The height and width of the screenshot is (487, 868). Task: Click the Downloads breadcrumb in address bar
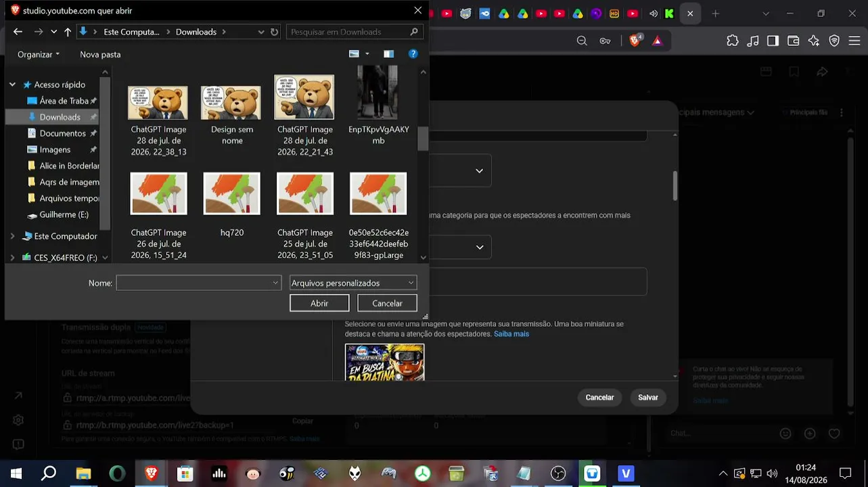click(196, 32)
